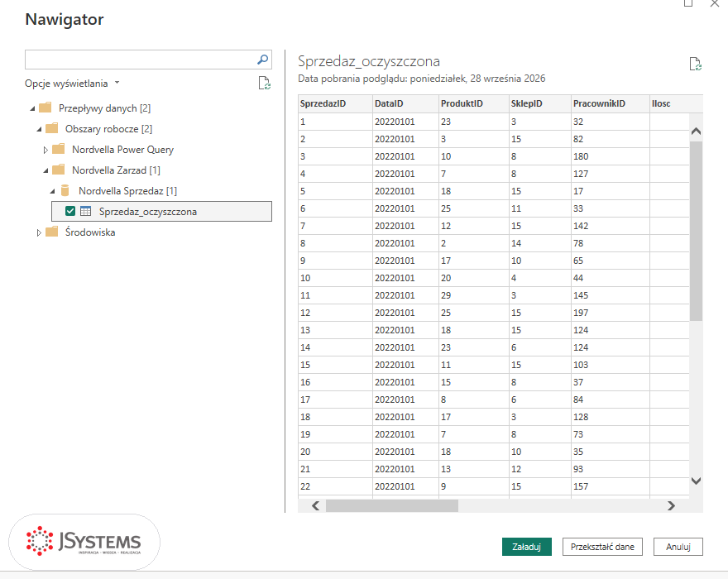Select the Nordvella Power Query tree label
Screen dimensions: 728x579
(x=122, y=150)
